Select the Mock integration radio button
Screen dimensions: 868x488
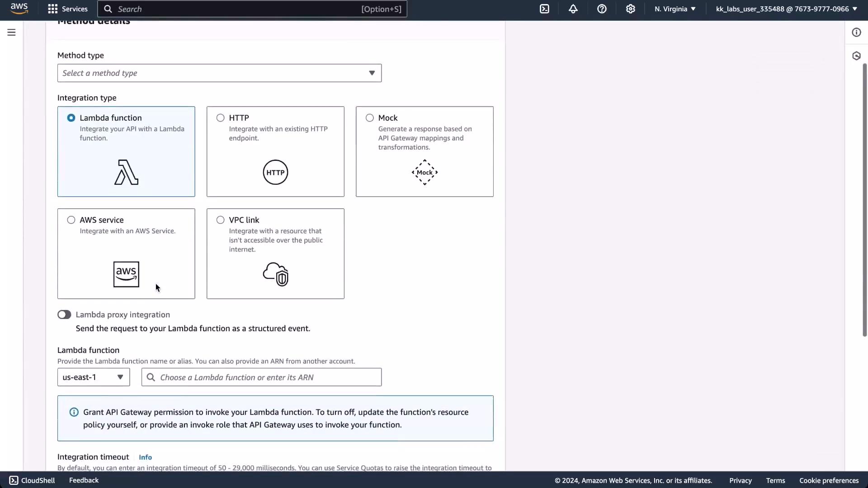(369, 118)
